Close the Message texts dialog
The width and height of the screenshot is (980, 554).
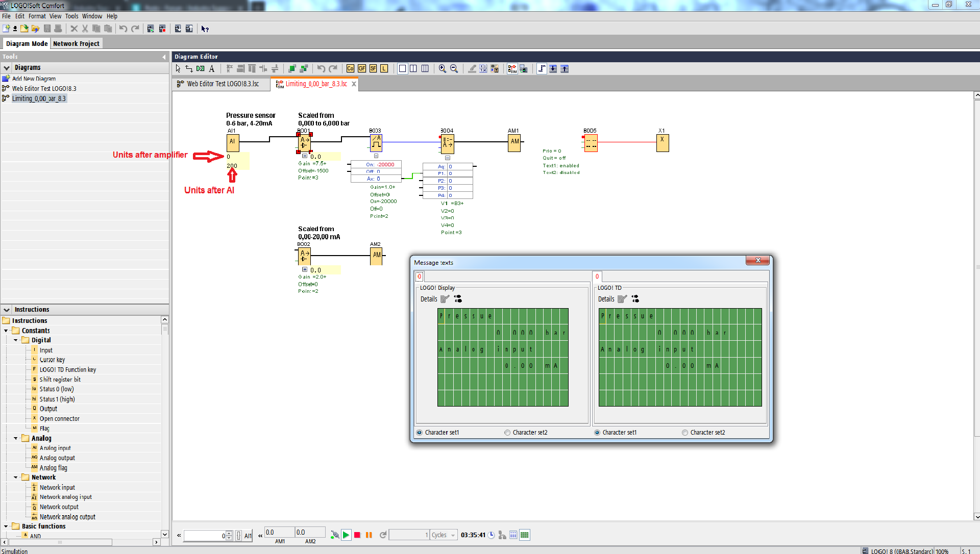[x=758, y=261]
